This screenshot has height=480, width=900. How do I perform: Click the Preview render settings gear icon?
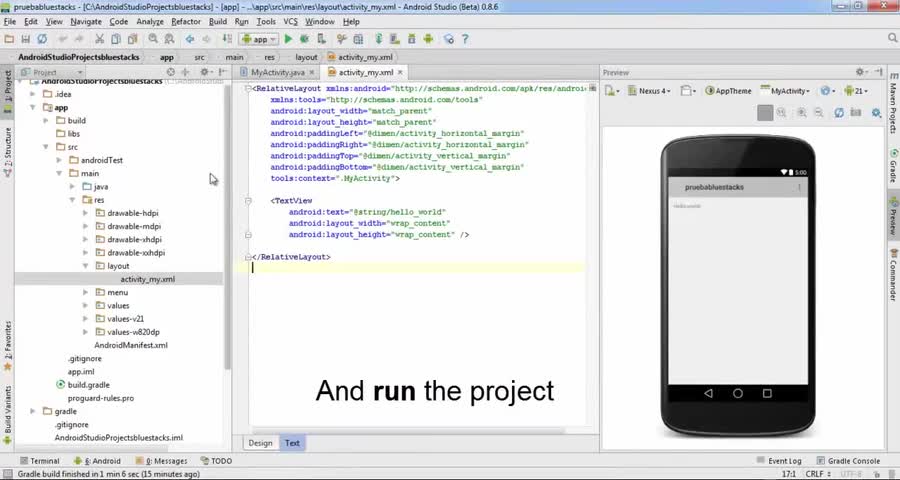[876, 113]
